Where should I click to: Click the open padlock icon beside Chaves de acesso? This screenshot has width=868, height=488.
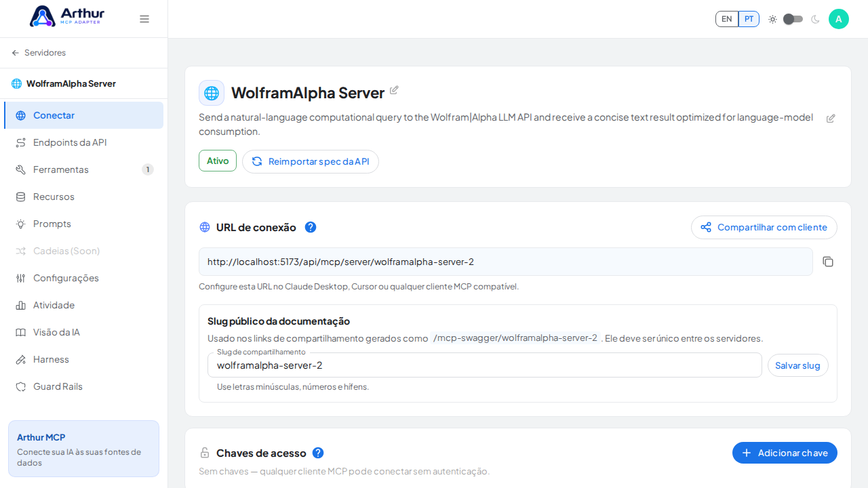click(x=205, y=453)
